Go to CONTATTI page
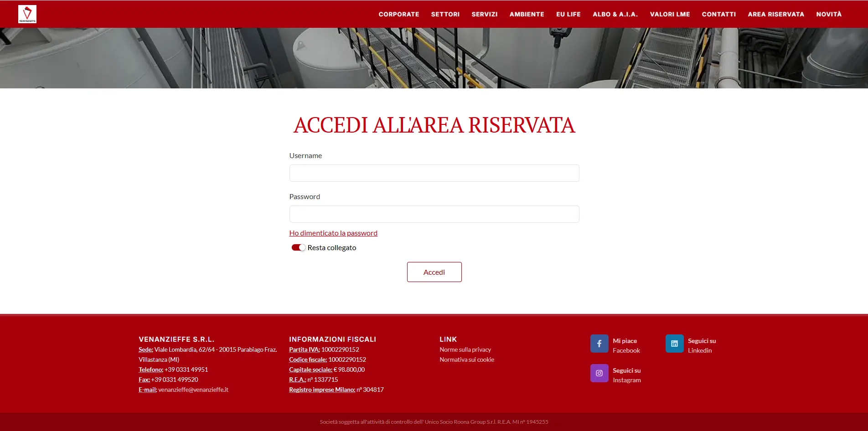 pyautogui.click(x=719, y=14)
